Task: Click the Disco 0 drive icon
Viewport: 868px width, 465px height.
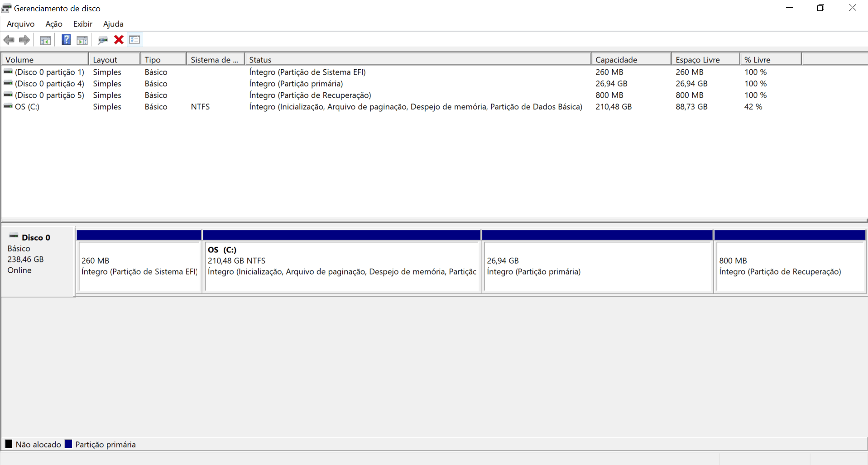Action: coord(14,236)
